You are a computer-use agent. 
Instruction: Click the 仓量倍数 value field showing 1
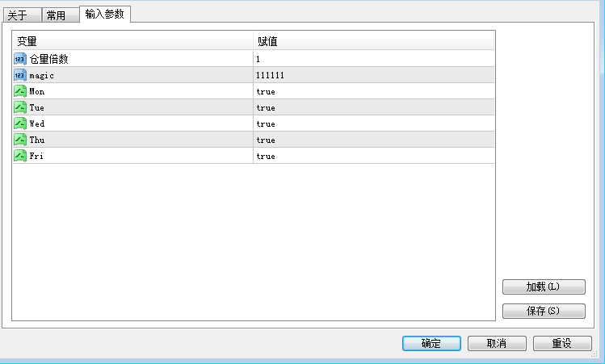point(372,59)
